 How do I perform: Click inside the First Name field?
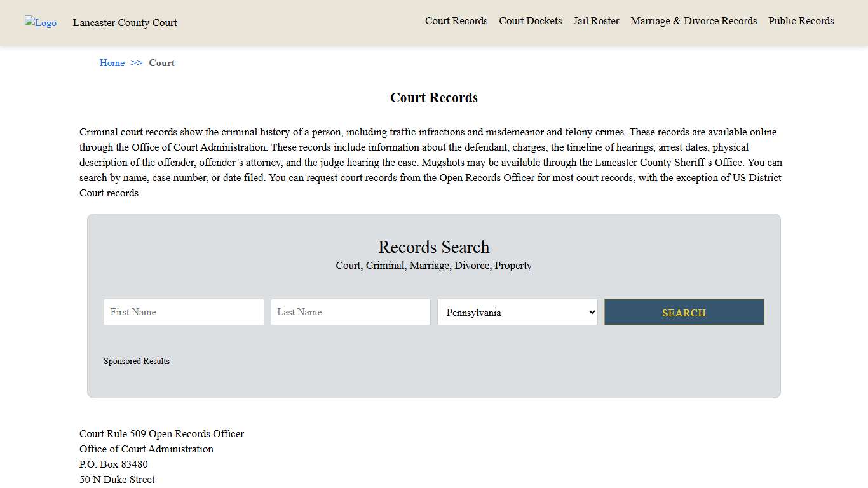coord(184,312)
